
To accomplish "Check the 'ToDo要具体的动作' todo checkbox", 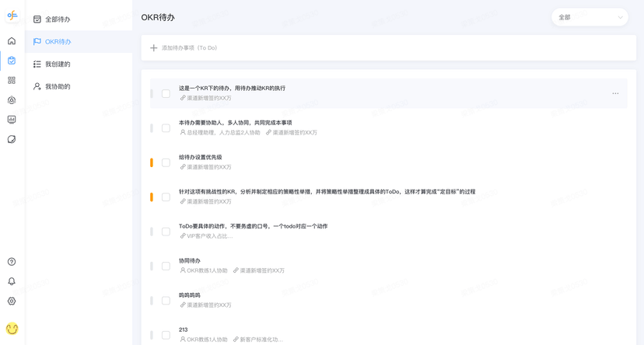I will pyautogui.click(x=166, y=232).
